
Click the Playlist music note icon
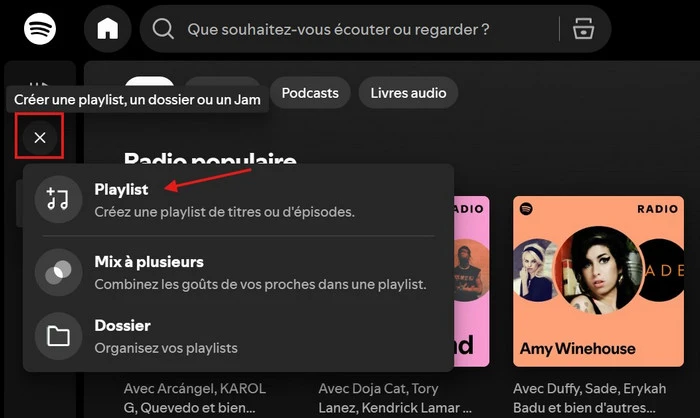(58, 199)
